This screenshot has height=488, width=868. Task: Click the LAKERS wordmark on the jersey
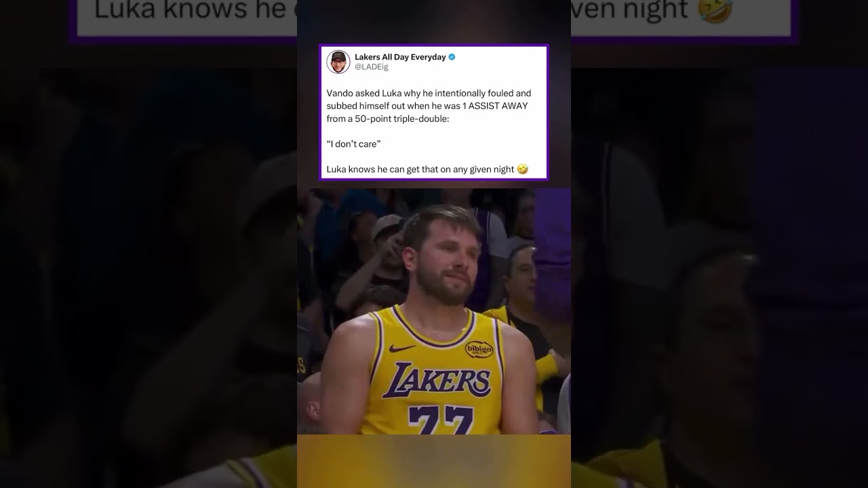coord(437,380)
